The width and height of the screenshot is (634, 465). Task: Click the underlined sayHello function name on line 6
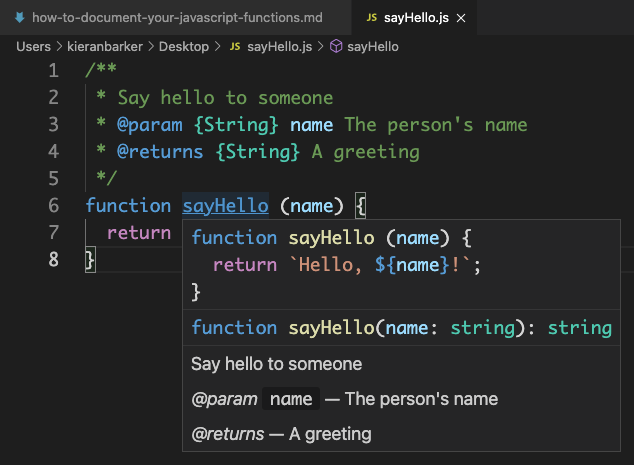click(x=225, y=205)
